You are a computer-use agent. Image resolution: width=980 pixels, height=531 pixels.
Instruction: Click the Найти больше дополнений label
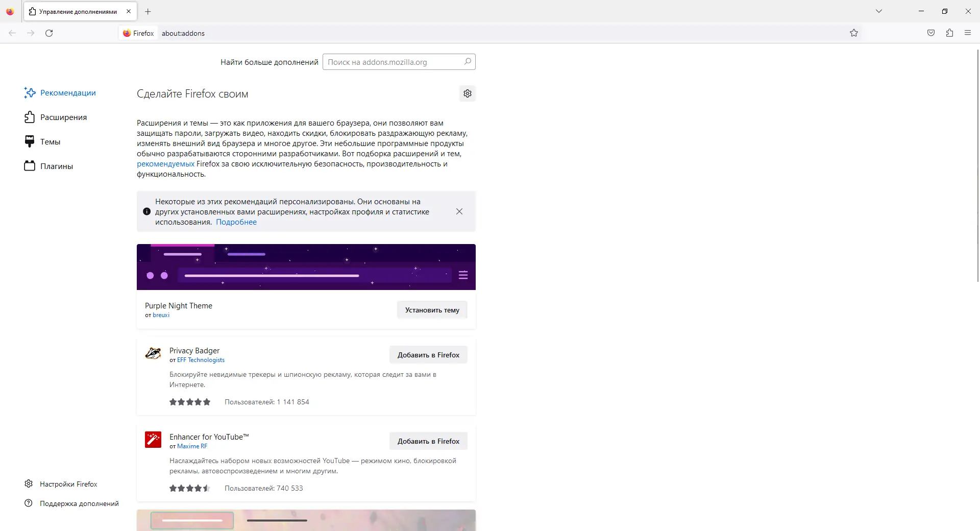[269, 62]
